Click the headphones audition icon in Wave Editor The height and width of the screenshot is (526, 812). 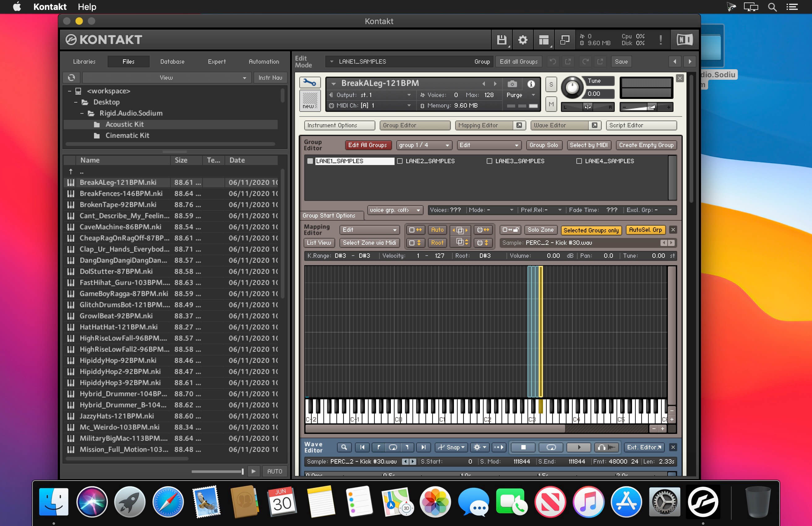pos(607,447)
